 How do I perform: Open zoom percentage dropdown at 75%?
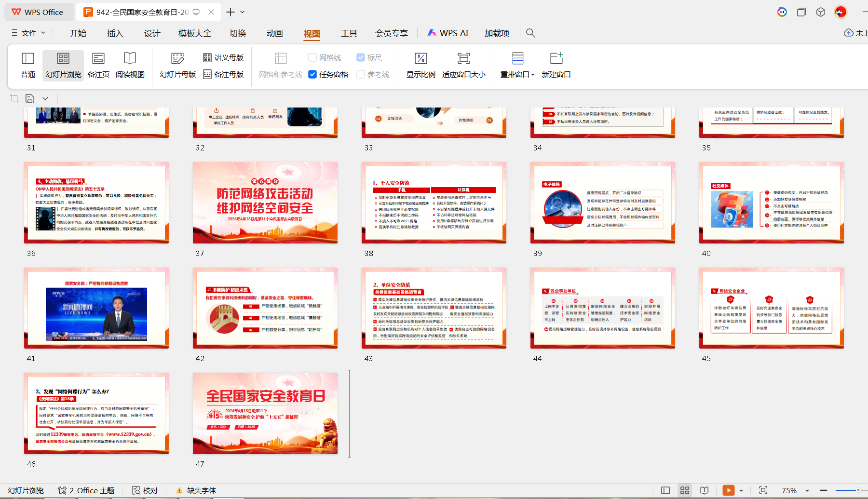tap(807, 490)
